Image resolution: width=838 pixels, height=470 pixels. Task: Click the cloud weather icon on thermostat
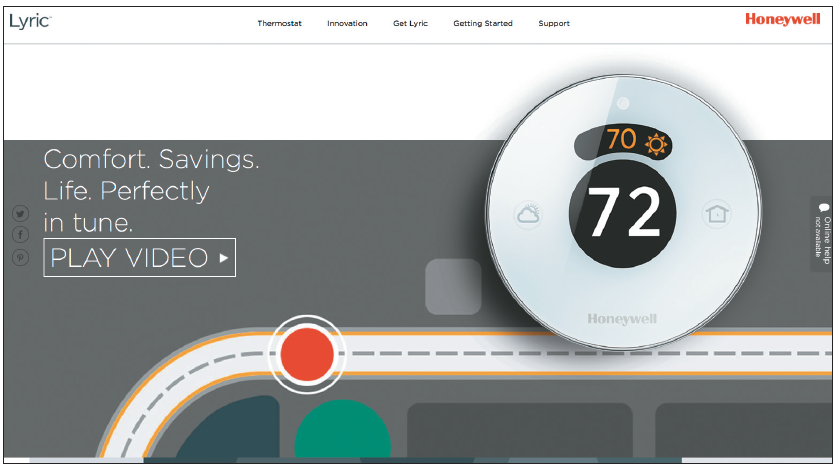tap(528, 214)
